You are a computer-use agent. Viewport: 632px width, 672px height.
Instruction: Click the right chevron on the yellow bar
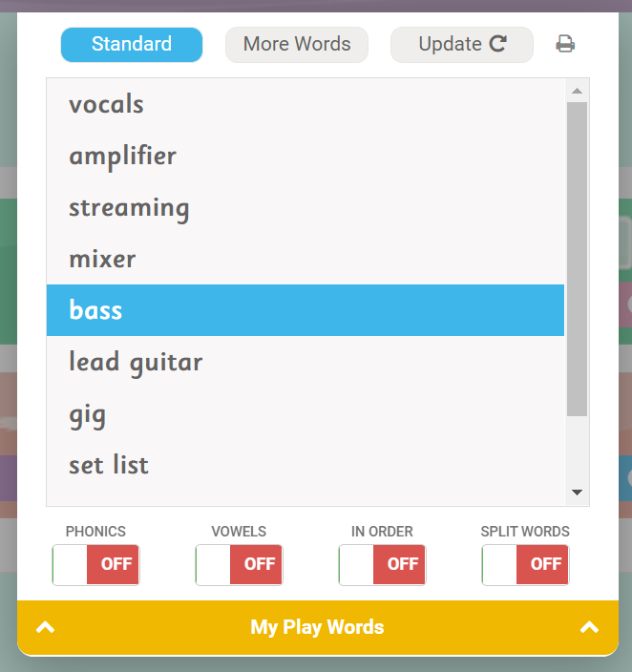coord(589,627)
